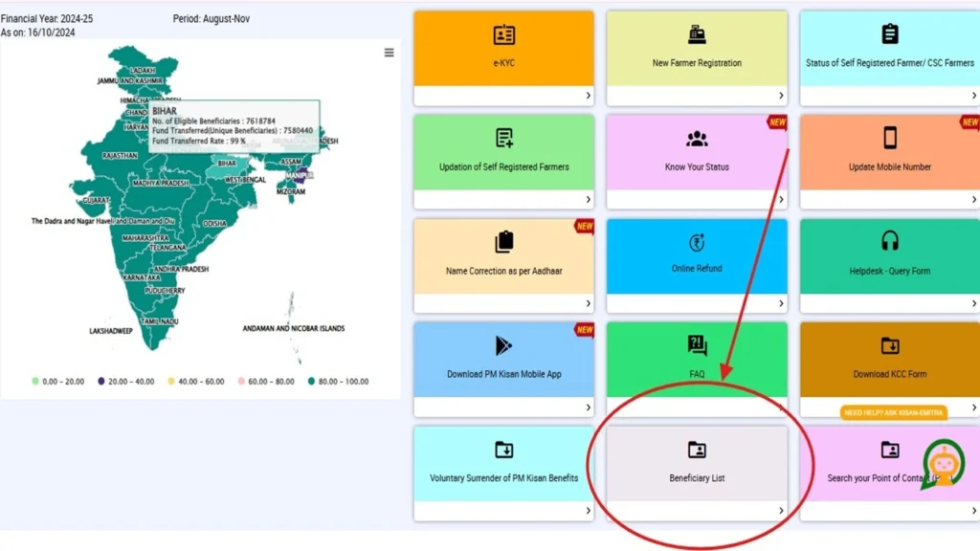The height and width of the screenshot is (551, 980).
Task: Click the Helpdesk - Query Form label
Action: click(x=890, y=271)
